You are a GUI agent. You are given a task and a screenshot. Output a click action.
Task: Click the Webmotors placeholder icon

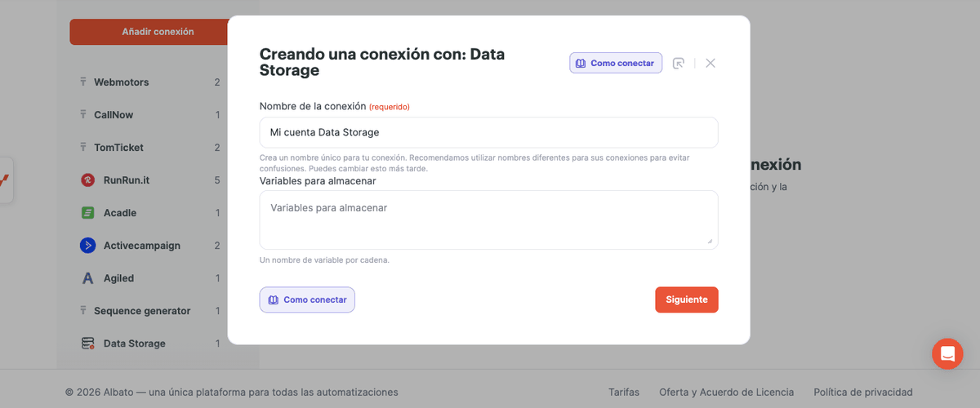(x=83, y=82)
